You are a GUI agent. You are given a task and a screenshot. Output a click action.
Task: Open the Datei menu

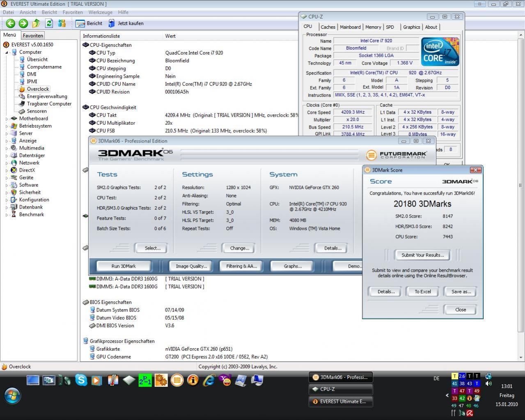coord(8,12)
